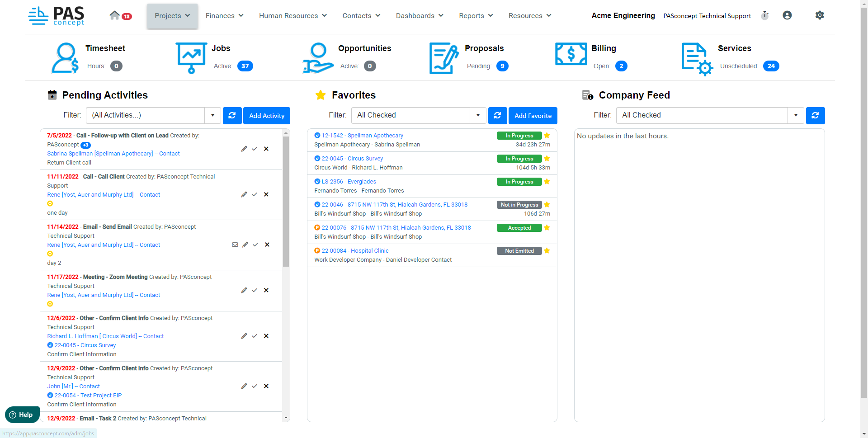Click the stopwatch timer icon
This screenshot has height=438, width=868.
(x=764, y=15)
